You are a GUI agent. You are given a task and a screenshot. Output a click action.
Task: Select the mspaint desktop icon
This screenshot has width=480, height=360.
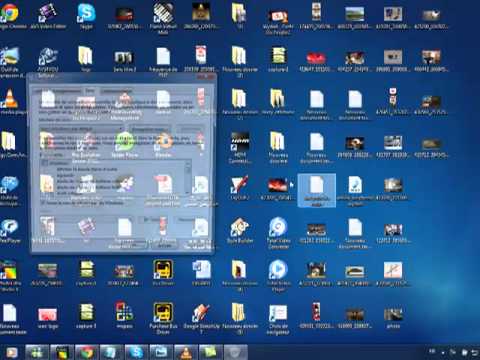pyautogui.click(x=124, y=315)
